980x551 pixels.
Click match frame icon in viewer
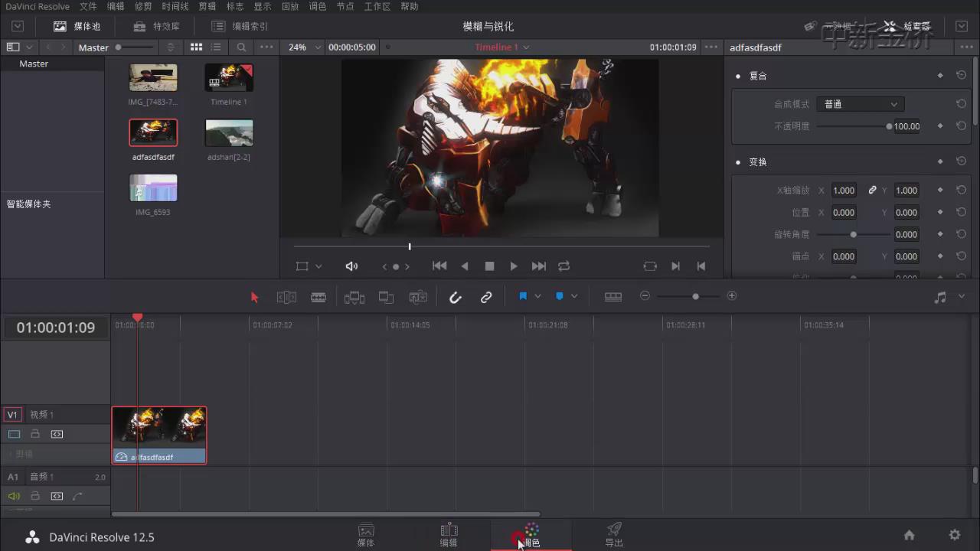coord(650,266)
